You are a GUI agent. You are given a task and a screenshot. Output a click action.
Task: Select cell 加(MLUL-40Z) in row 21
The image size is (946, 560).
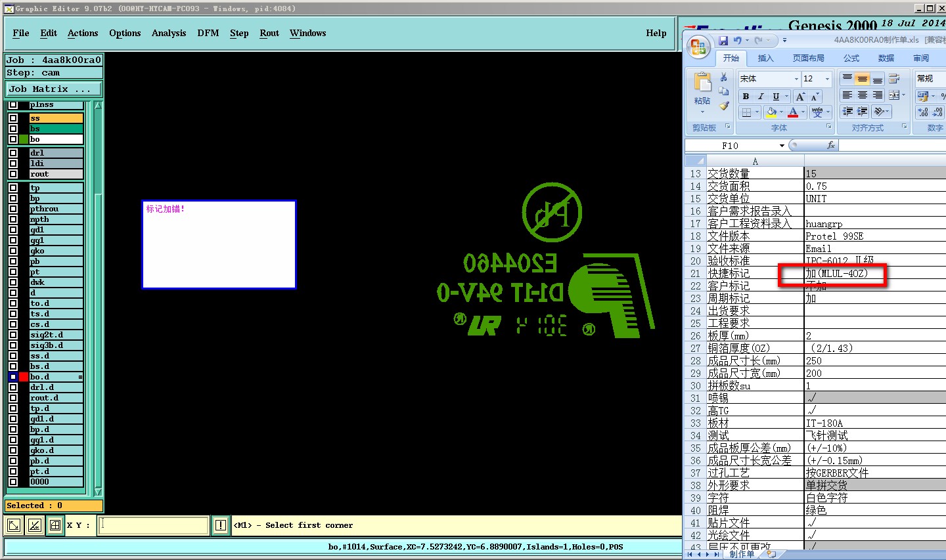coord(875,274)
